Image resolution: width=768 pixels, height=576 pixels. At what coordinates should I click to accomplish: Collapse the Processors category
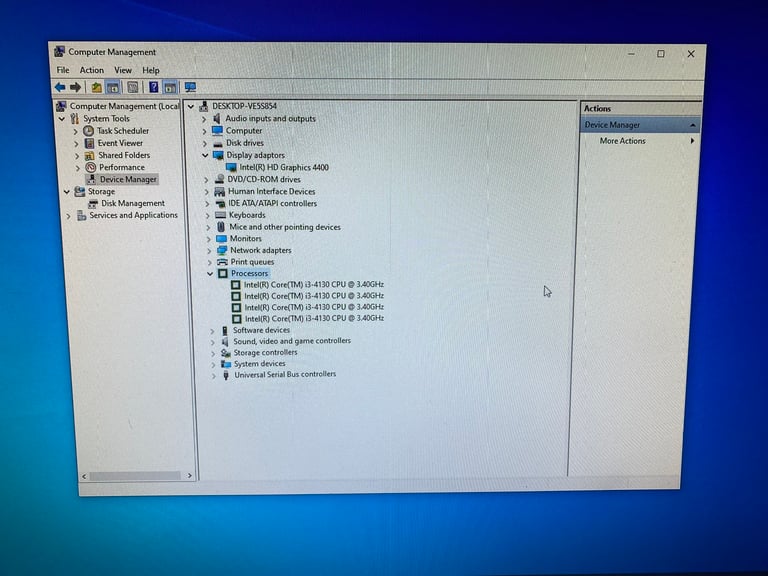click(210, 274)
